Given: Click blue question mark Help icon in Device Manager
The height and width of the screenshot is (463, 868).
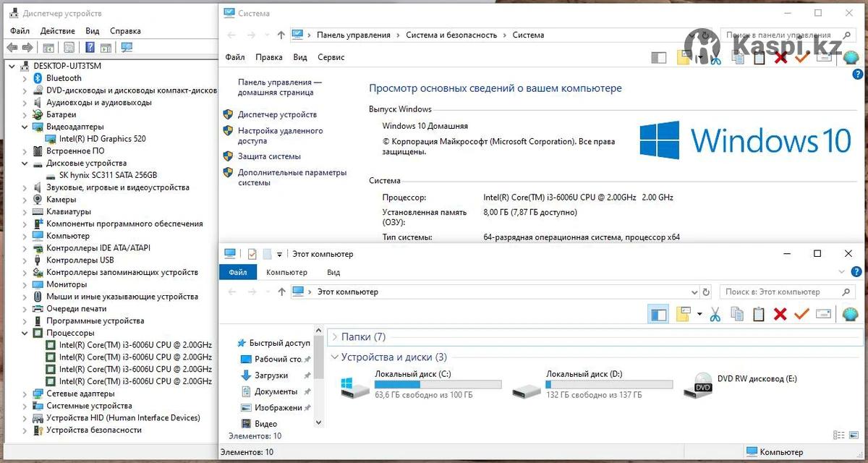Looking at the screenshot, I should pyautogui.click(x=90, y=48).
